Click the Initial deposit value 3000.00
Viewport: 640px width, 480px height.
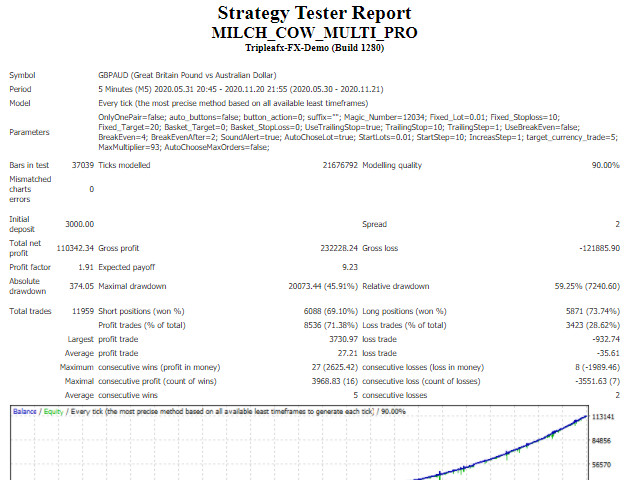tap(80, 224)
